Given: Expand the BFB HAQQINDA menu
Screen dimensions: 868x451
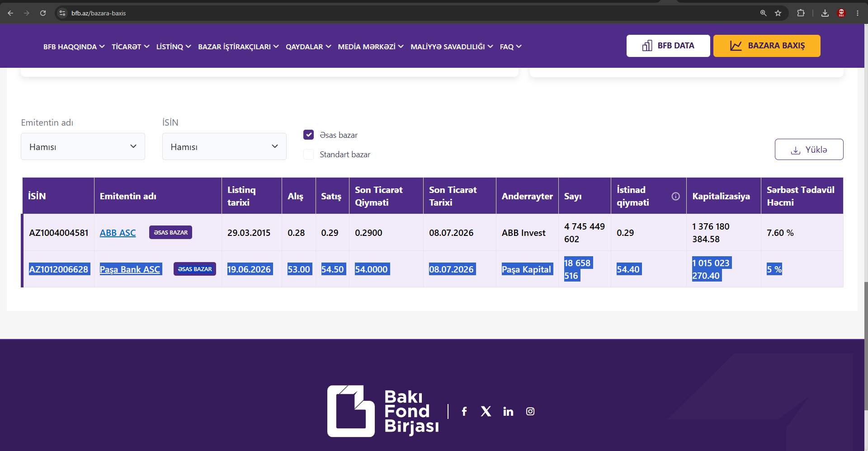Looking at the screenshot, I should [74, 47].
